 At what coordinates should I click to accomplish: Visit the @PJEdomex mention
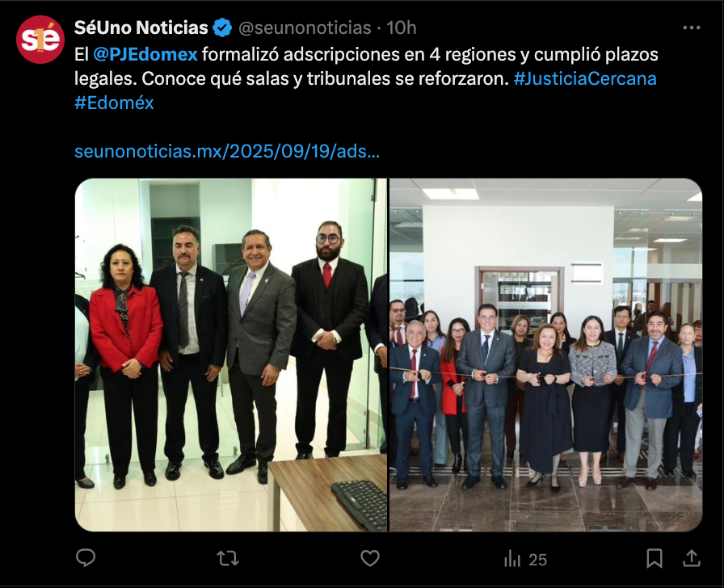tap(145, 54)
